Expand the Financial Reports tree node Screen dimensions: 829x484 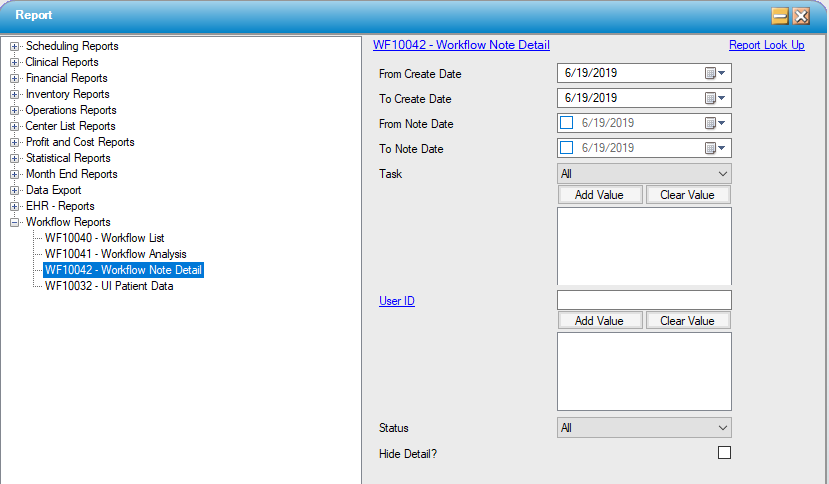pos(15,78)
